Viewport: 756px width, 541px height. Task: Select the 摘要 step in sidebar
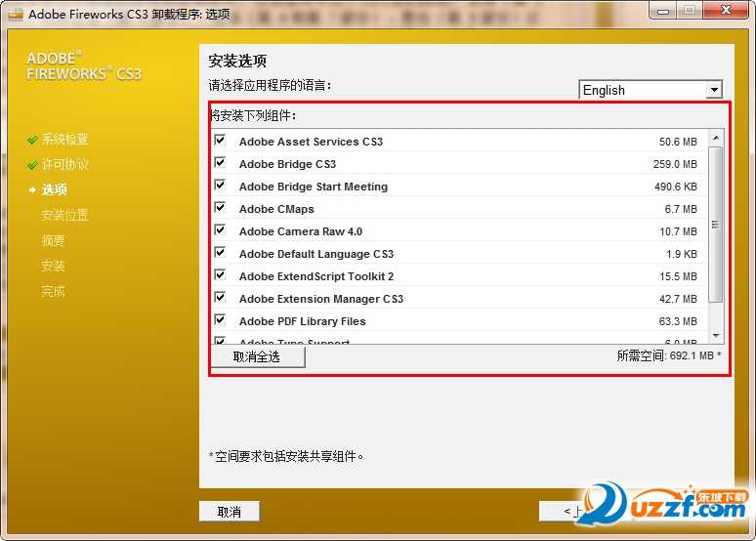pyautogui.click(x=53, y=240)
